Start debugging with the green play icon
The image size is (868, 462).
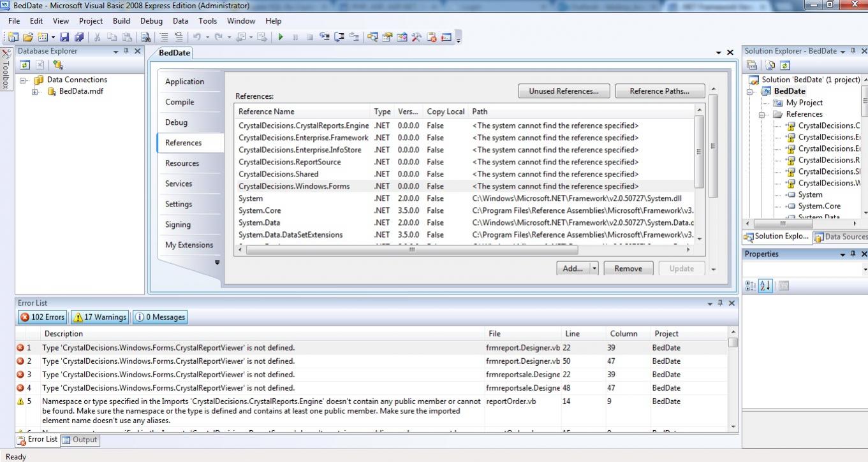[281, 37]
